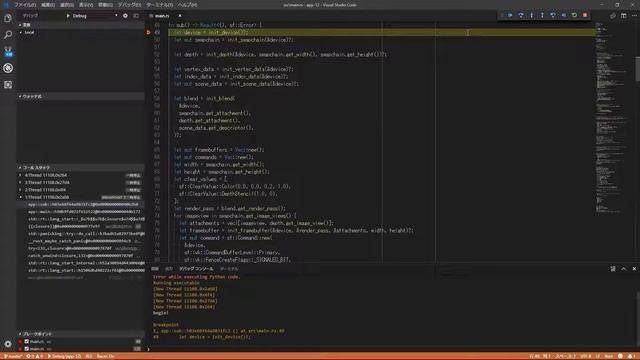This screenshot has height=360, width=640.
Task: Open the Debug view in activity bar
Action: 8,68
